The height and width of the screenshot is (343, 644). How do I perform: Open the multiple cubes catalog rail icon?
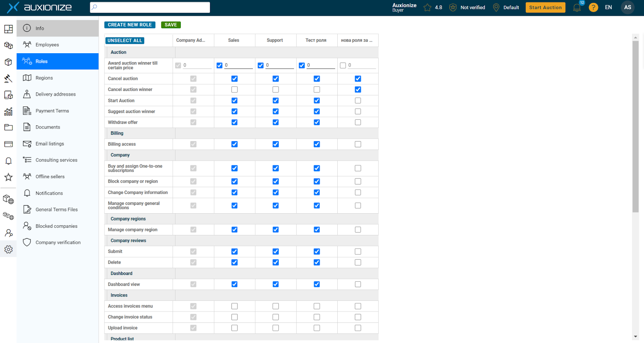(x=8, y=46)
